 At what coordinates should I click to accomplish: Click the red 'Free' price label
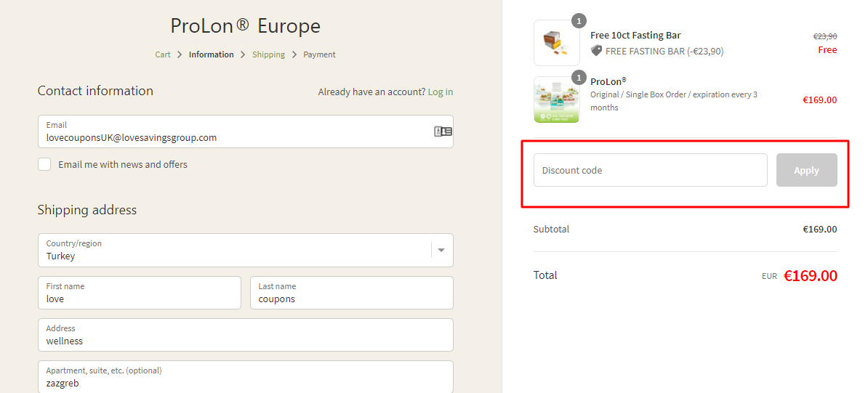click(x=827, y=50)
